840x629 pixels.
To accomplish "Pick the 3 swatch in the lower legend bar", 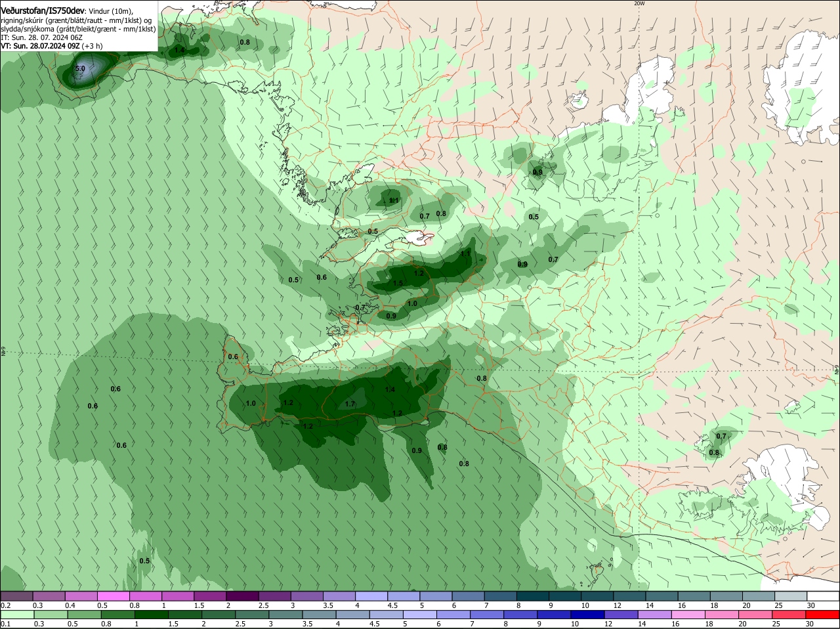I will (x=285, y=615).
